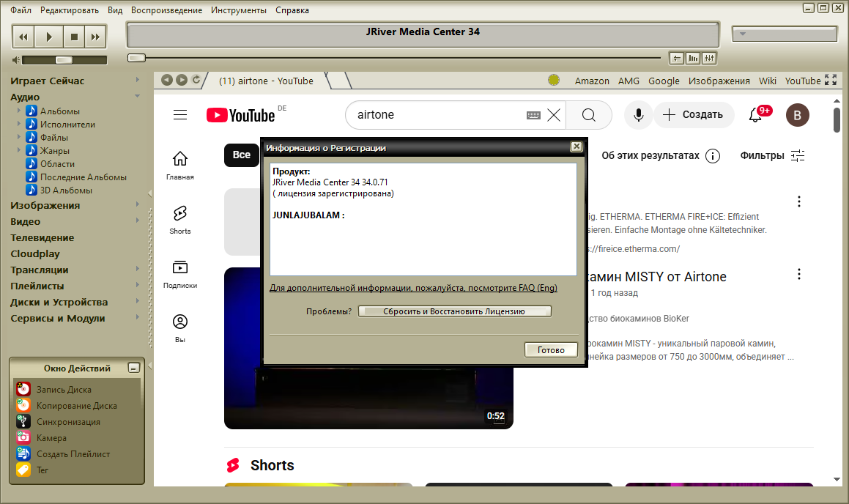The image size is (849, 504).
Task: Click the Синхронизация USB sync icon
Action: click(x=23, y=422)
